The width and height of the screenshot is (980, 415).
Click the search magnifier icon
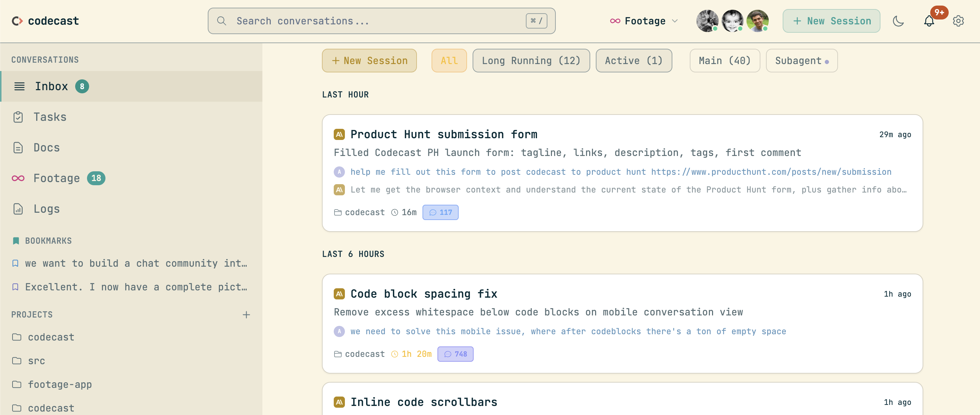pyautogui.click(x=222, y=21)
